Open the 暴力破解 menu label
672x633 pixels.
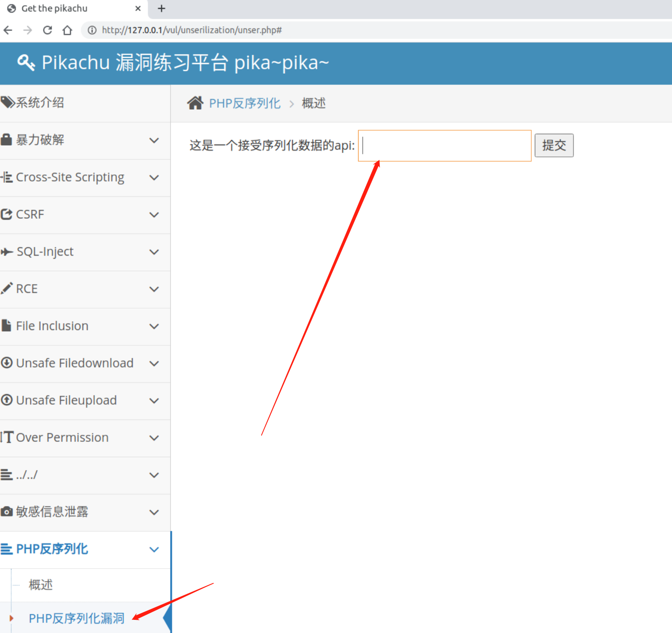coord(40,140)
